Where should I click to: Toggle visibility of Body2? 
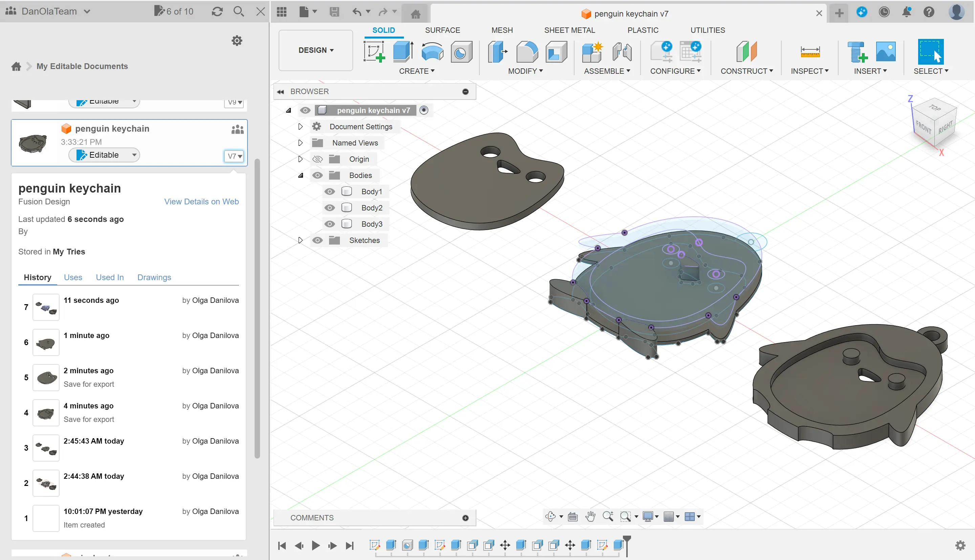329,208
